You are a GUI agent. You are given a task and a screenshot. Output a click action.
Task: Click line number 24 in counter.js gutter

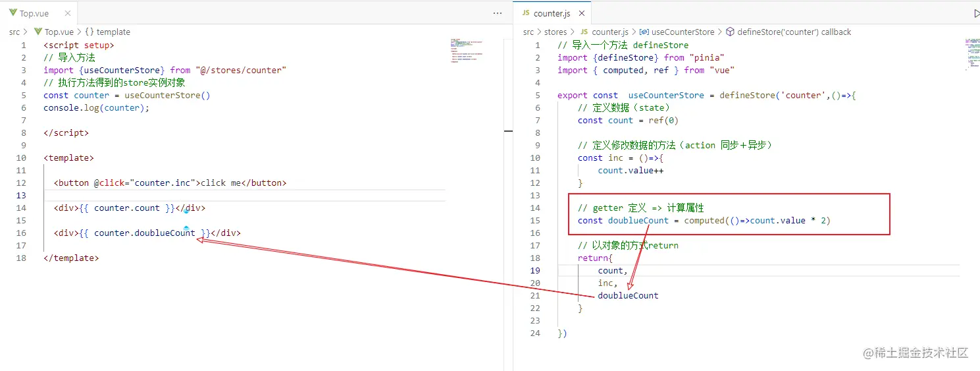point(535,333)
